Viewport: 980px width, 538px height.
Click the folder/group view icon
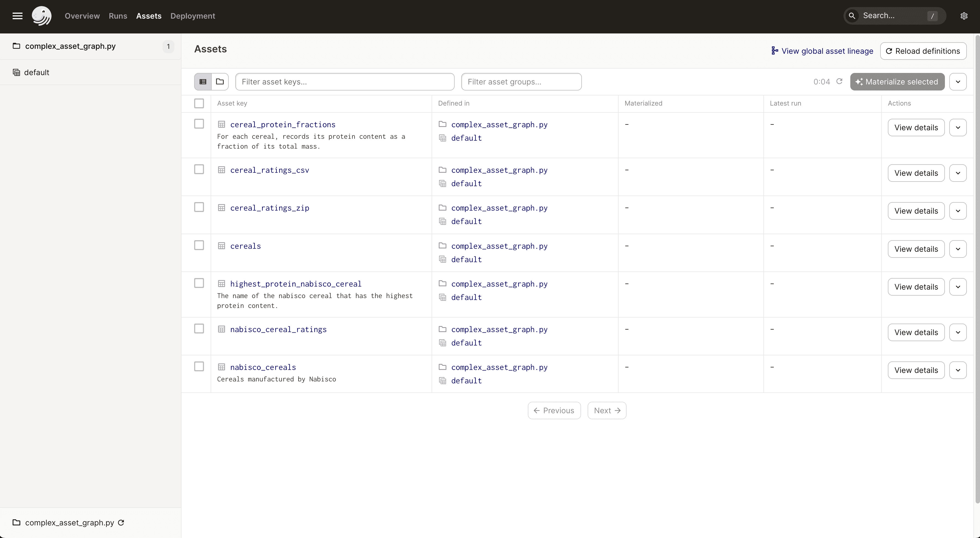tap(220, 81)
